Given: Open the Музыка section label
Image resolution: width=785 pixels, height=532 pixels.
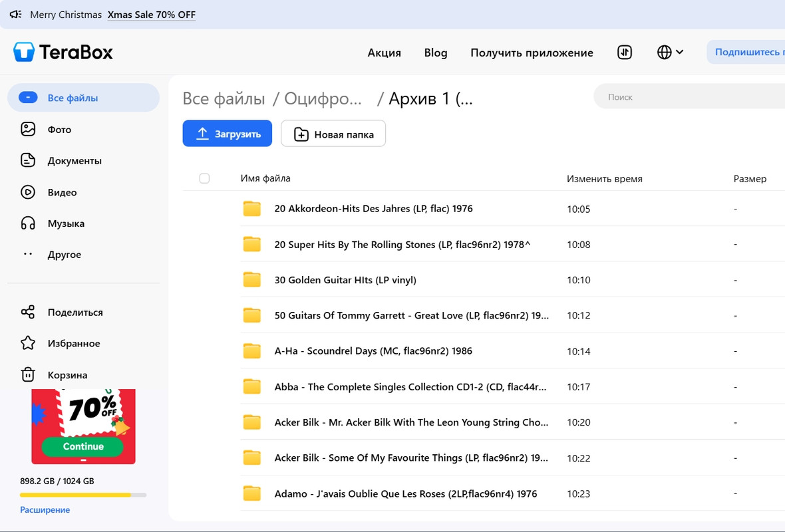Looking at the screenshot, I should tap(66, 223).
